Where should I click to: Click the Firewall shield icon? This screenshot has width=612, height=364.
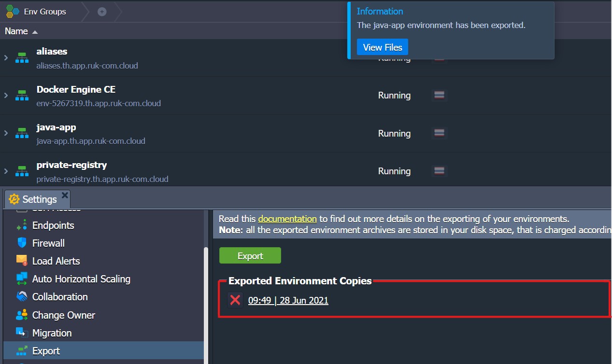22,243
